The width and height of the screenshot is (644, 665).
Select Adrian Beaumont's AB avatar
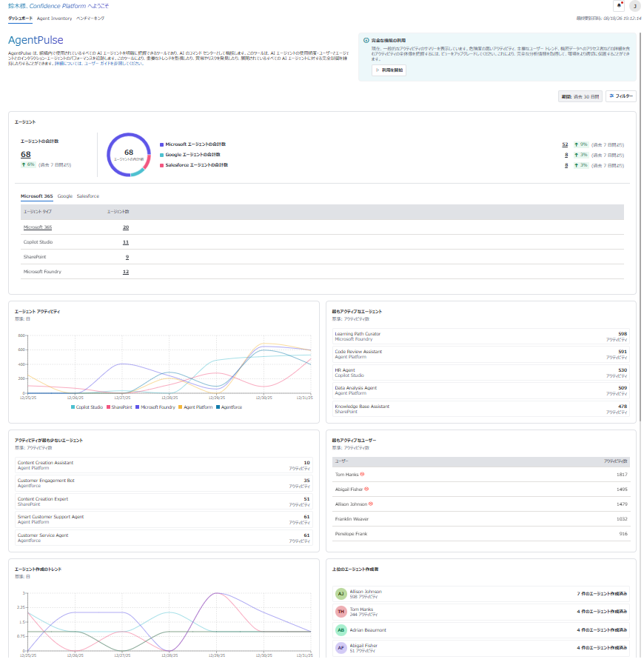point(341,629)
